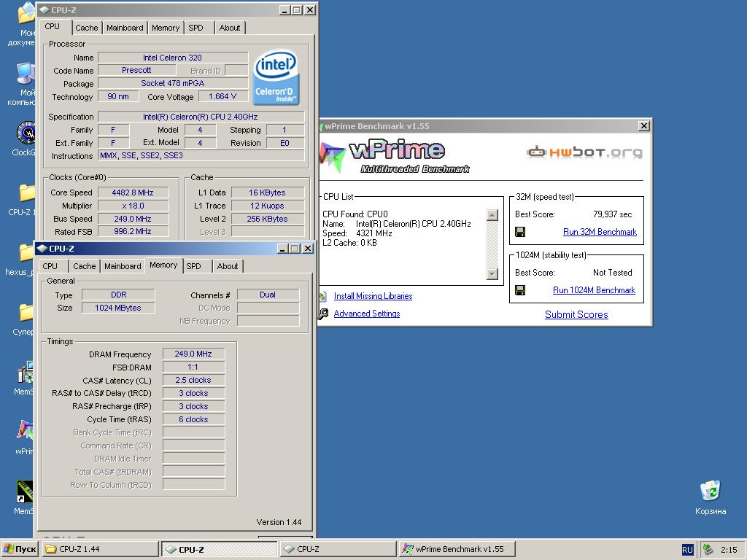Switch to Mainboard tab in back CPU-Z window
Screen dimensions: 747x560
pos(125,28)
